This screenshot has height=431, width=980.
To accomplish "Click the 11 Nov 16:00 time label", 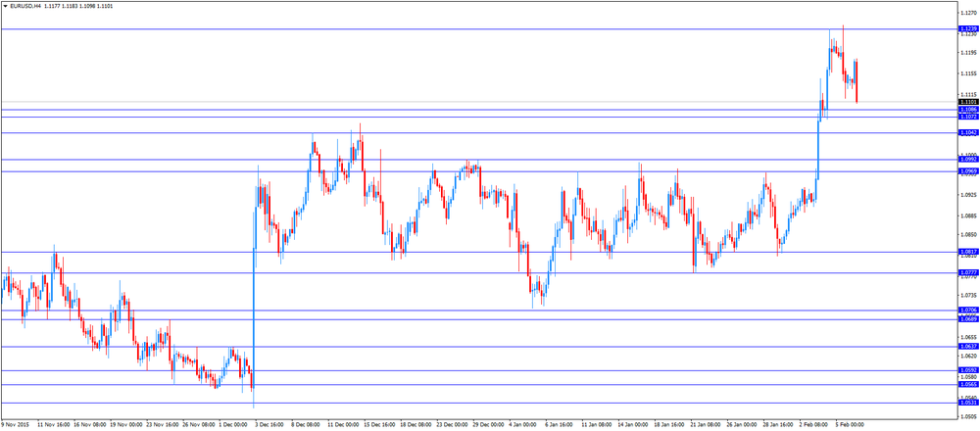I will [x=54, y=424].
